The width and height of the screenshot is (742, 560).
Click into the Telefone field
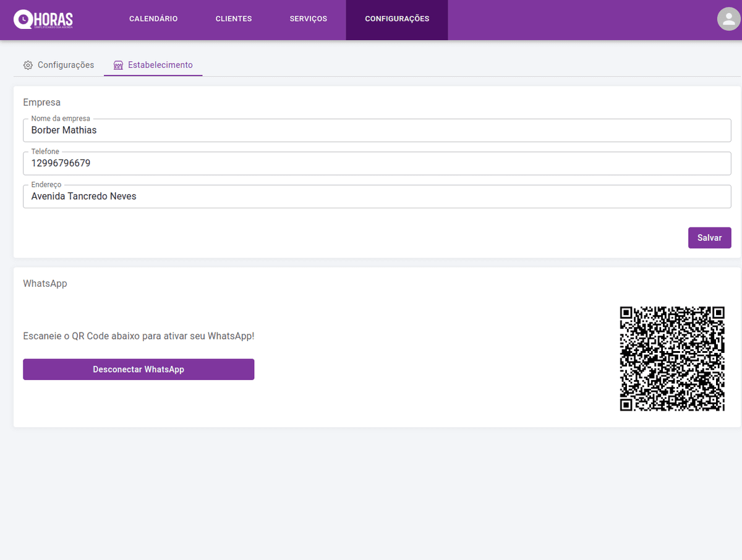[377, 163]
